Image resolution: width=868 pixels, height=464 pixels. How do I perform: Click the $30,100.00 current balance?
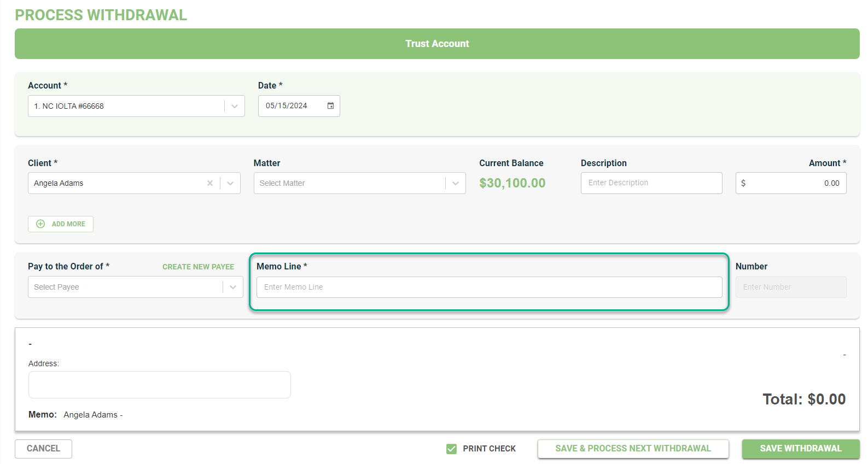[x=512, y=183]
